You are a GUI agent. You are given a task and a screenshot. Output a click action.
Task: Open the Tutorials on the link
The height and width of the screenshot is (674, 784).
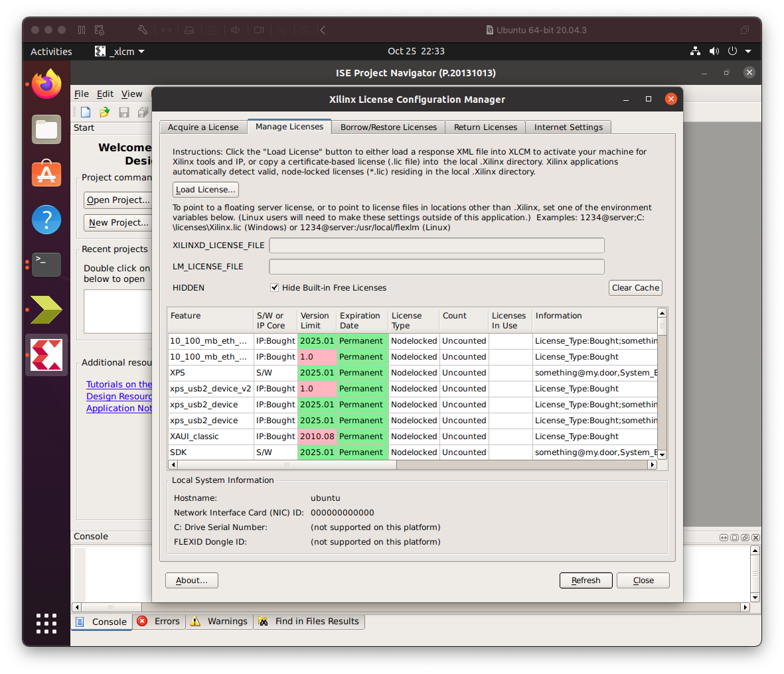[119, 384]
